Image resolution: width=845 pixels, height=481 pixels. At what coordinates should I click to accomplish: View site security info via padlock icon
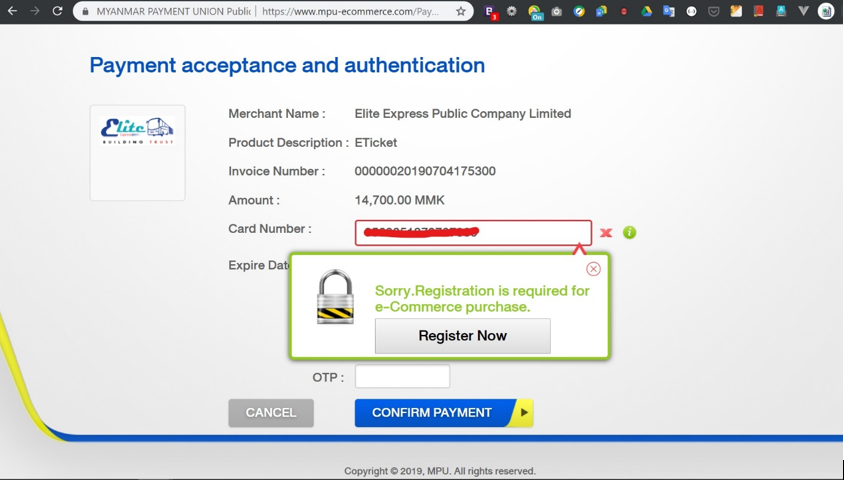[x=85, y=12]
